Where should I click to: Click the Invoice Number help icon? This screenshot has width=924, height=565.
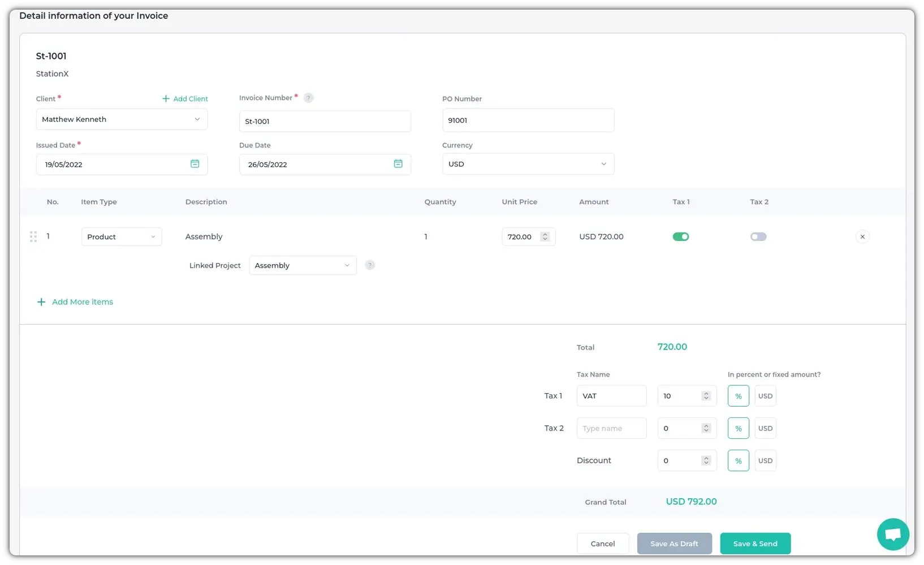(308, 98)
